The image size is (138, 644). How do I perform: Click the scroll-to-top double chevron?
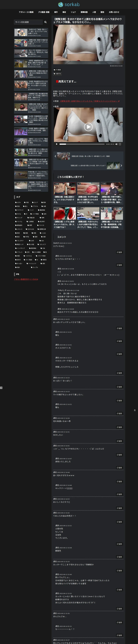click(135, 410)
